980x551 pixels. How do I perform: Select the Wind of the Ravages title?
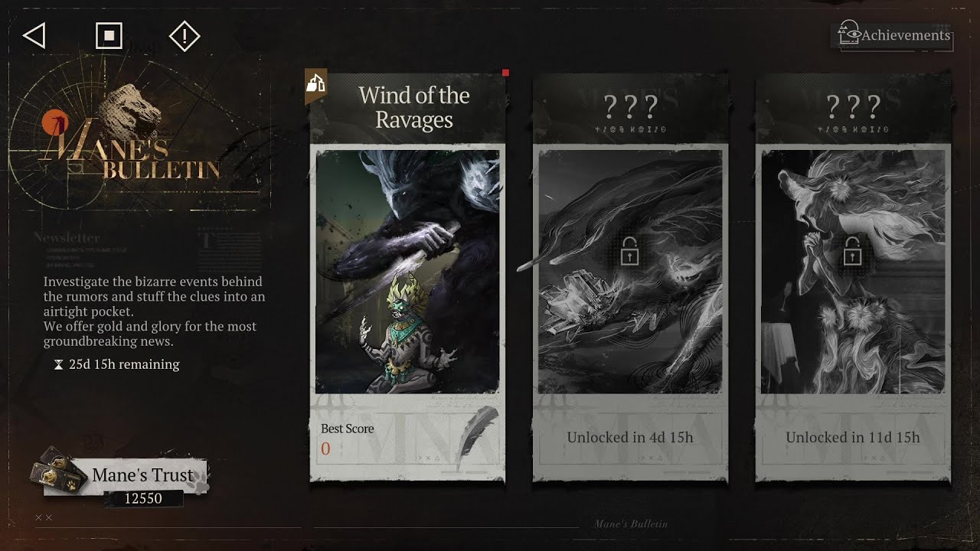point(414,108)
